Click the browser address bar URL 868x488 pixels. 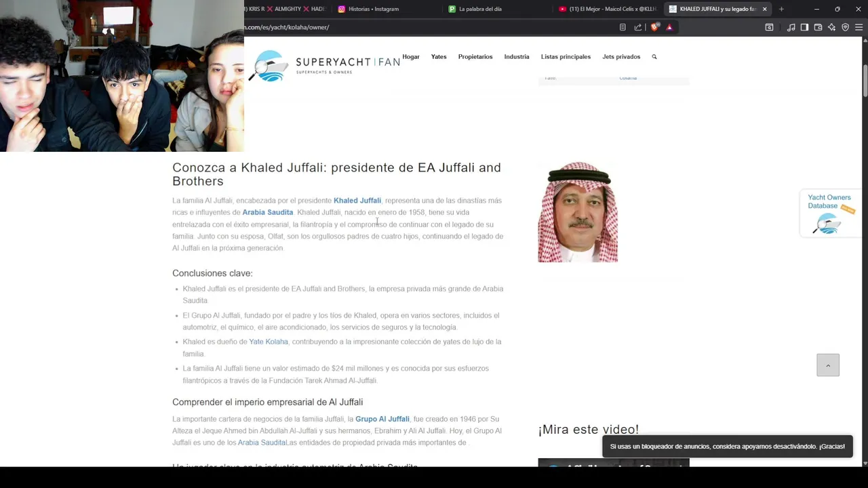(x=287, y=27)
